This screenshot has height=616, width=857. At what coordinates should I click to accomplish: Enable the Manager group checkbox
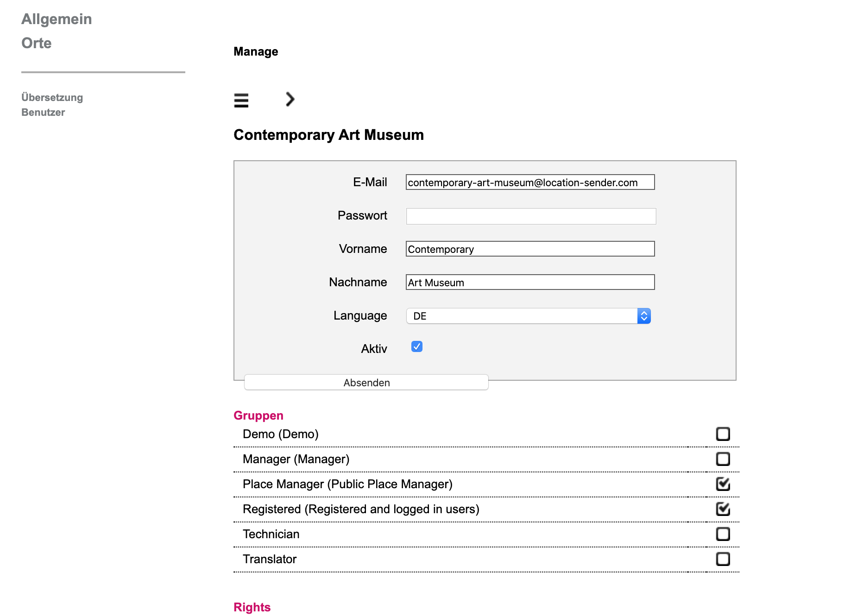(723, 459)
